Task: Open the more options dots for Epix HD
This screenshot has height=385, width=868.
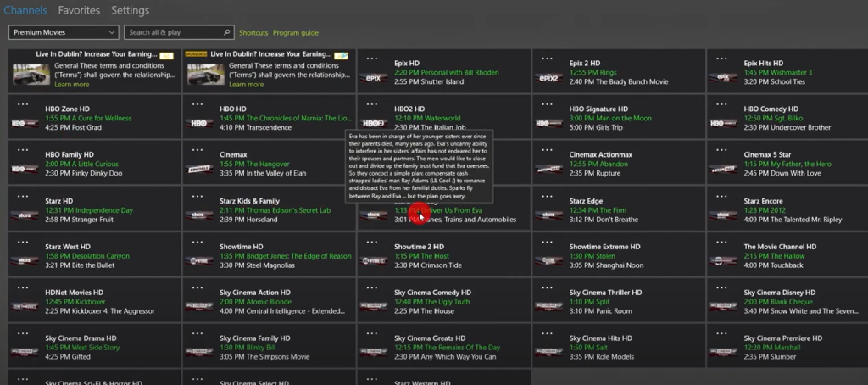Action: (x=372, y=59)
